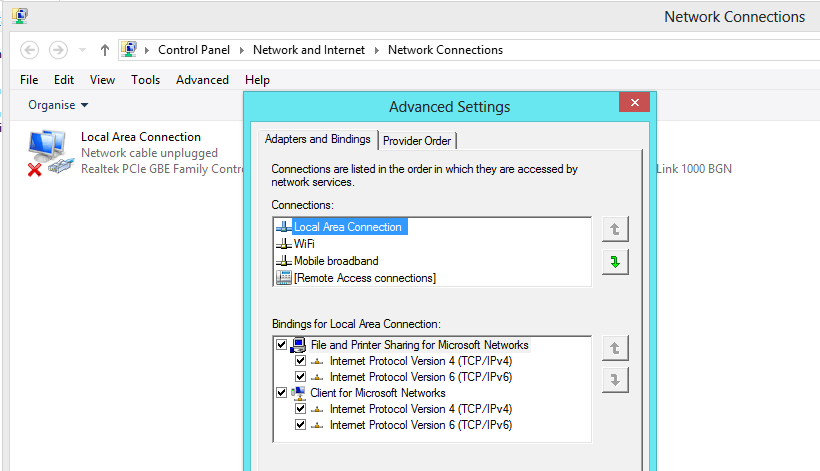Click the Mobile broadband adapter icon
Image resolution: width=820 pixels, height=471 pixels.
tap(283, 261)
